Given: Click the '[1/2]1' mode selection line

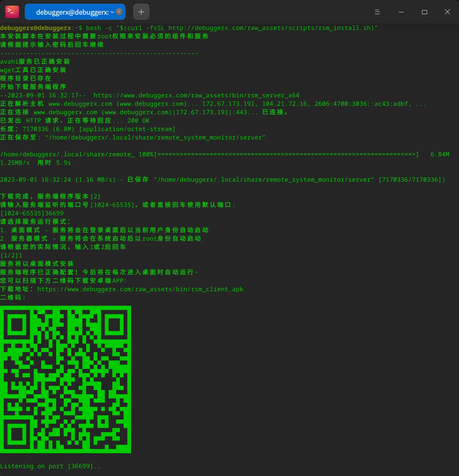Looking at the screenshot, I should (11, 256).
